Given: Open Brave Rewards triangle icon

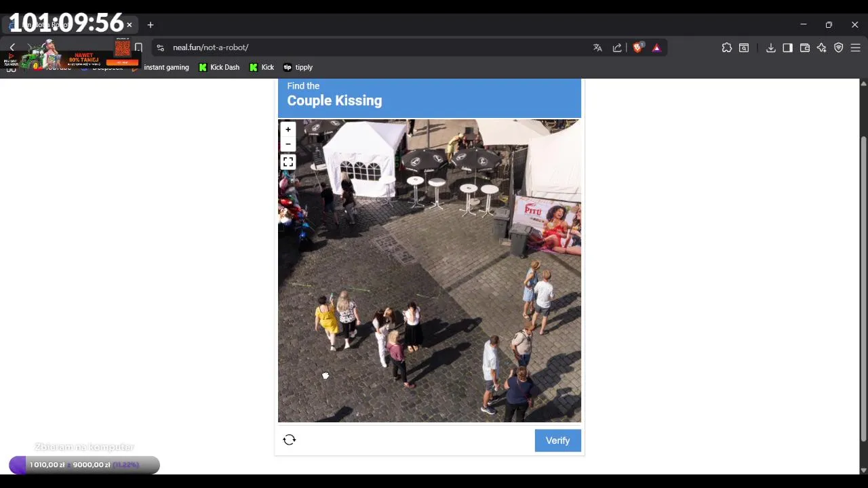Looking at the screenshot, I should point(656,47).
